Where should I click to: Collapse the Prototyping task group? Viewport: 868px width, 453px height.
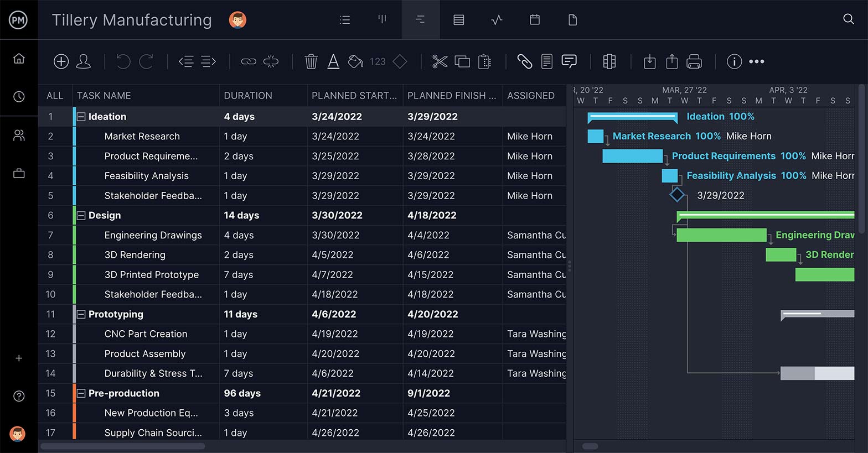tap(81, 314)
